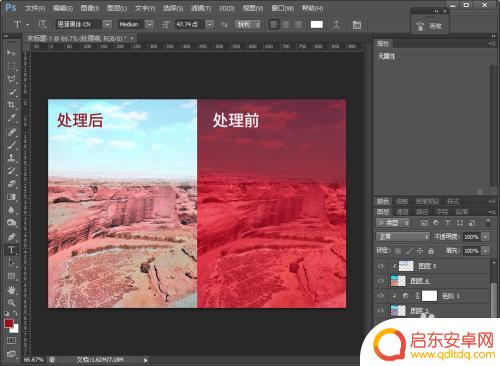Viewport: 500px width, 366px height.
Task: Toggle visibility of 图层 4
Action: pos(381,281)
